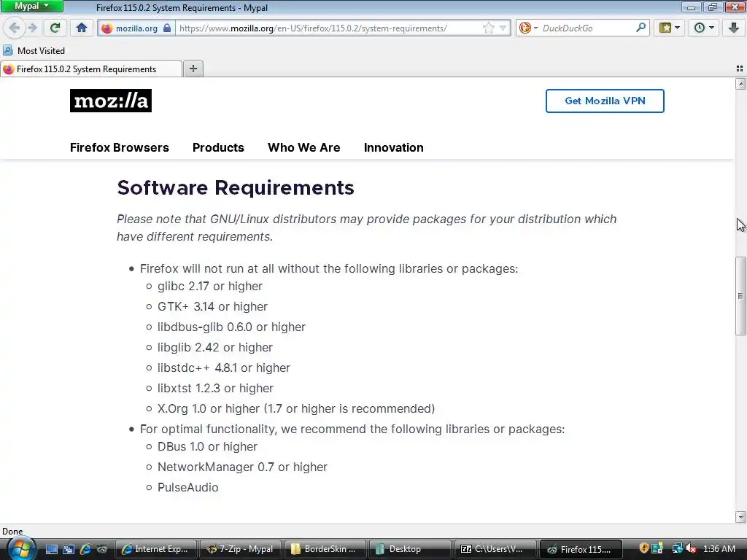Open the Mypal application menu
This screenshot has width=747, height=560.
31,6
